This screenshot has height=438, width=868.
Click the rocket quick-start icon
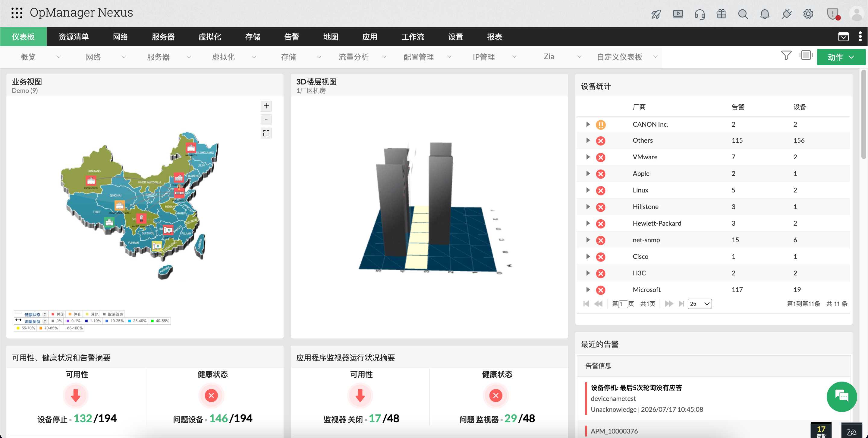[x=656, y=14]
